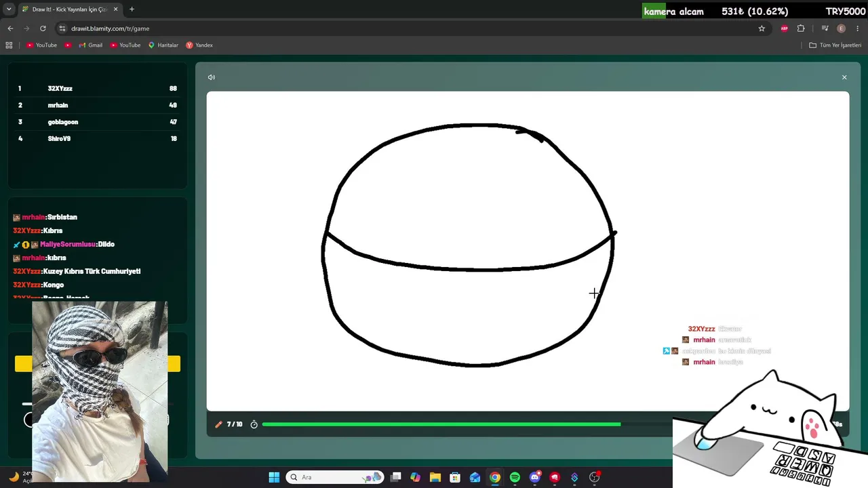Click the round timer clock icon
Image resolution: width=868 pixels, height=488 pixels.
[254, 424]
